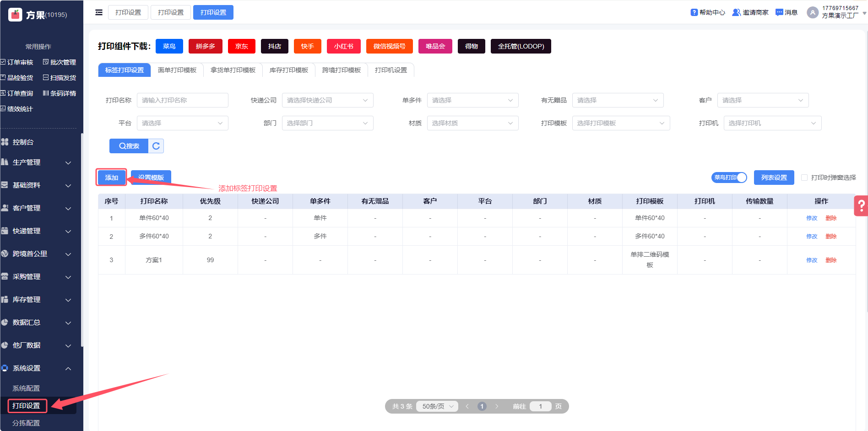Switch to the 打印机设置 tab
Viewport: 868px width, 431px height.
click(391, 70)
